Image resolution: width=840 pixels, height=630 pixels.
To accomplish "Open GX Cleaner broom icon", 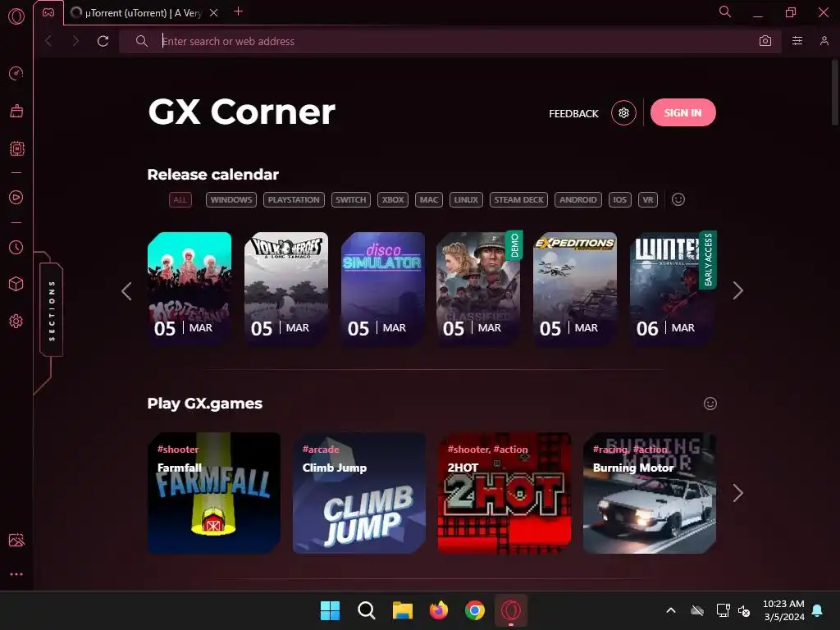I will click(x=16, y=111).
